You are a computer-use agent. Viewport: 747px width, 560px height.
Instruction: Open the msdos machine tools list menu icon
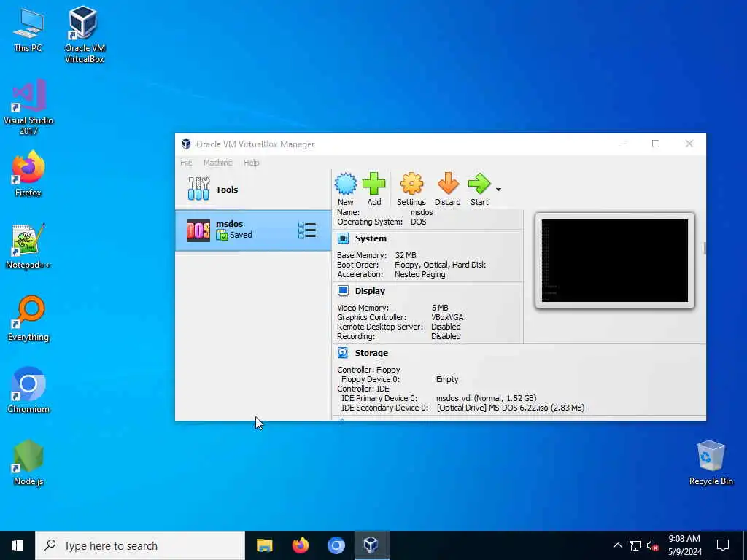307,230
